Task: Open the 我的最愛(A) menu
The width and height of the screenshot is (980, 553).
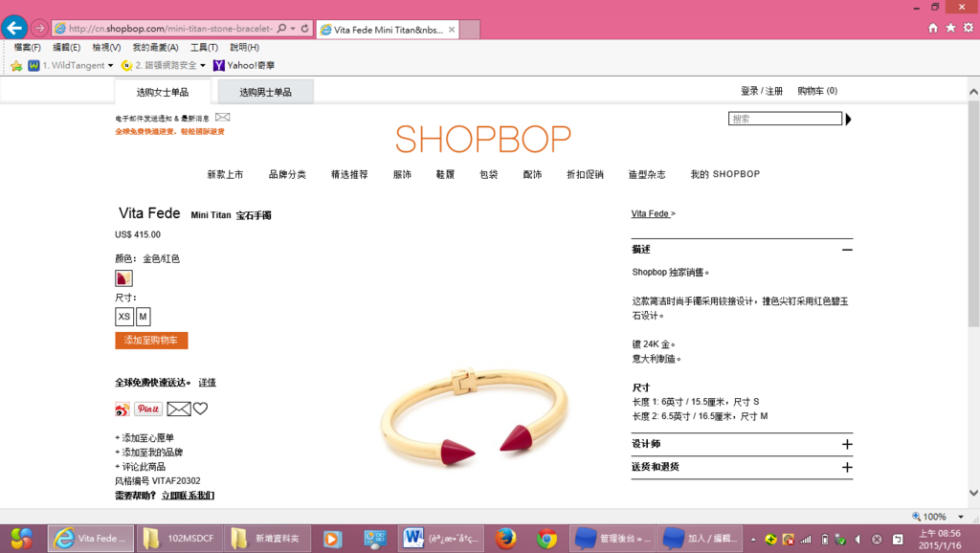Action: point(156,48)
